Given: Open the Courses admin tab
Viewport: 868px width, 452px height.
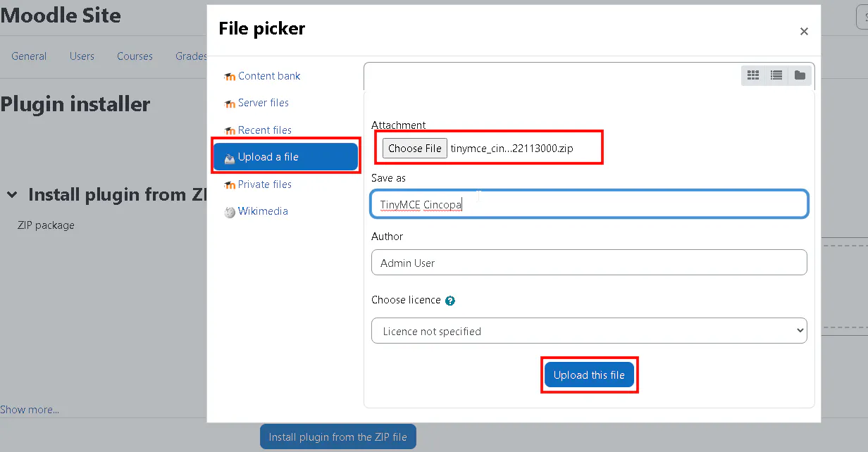Looking at the screenshot, I should tap(135, 56).
